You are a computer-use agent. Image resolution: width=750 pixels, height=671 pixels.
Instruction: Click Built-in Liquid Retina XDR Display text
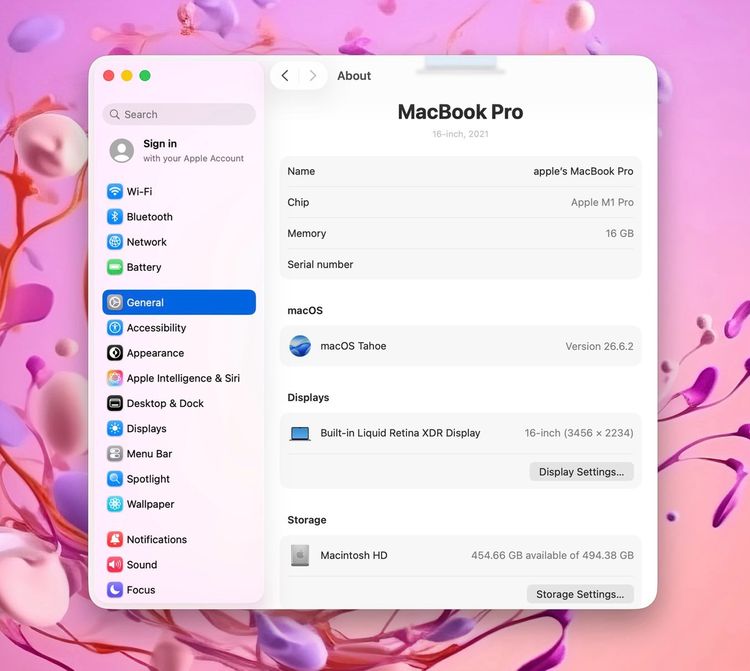(400, 433)
